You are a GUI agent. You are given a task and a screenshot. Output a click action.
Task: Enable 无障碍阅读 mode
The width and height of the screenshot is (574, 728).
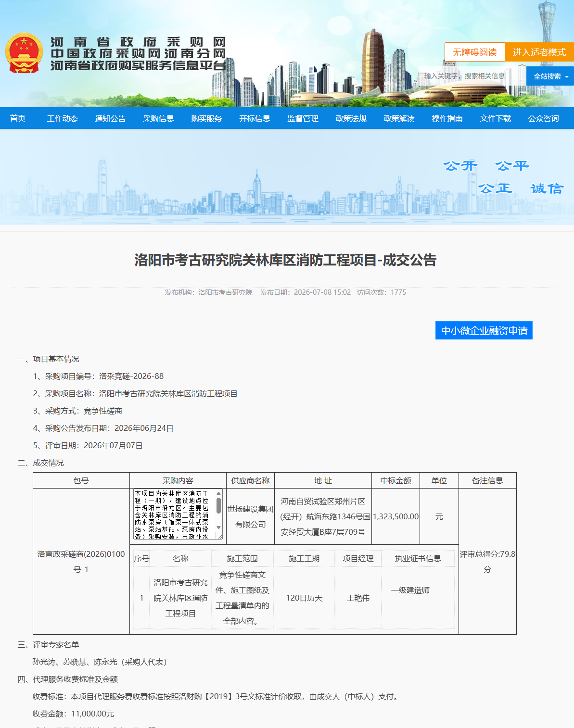pyautogui.click(x=474, y=52)
